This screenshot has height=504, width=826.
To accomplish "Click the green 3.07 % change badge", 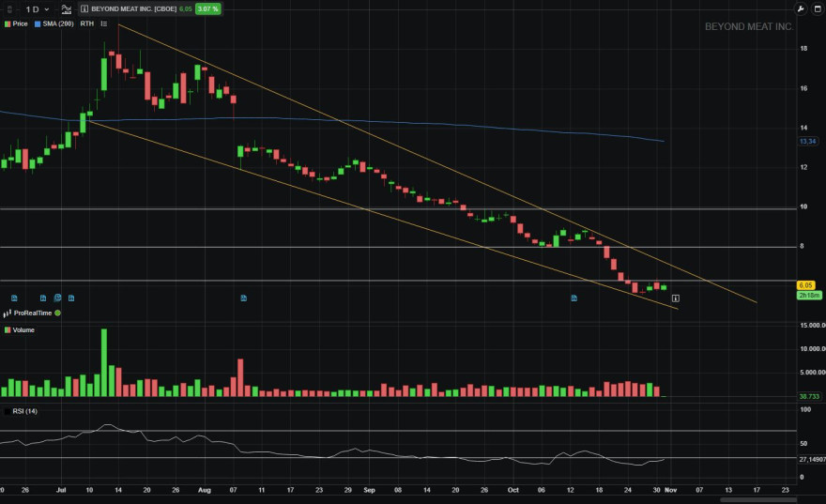I will click(207, 9).
